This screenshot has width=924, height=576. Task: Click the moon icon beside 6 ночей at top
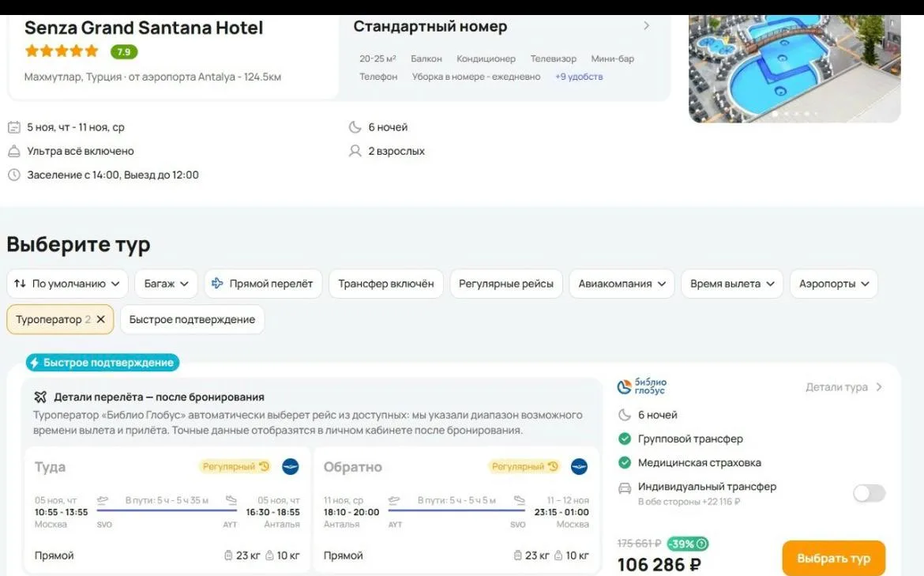pos(355,127)
